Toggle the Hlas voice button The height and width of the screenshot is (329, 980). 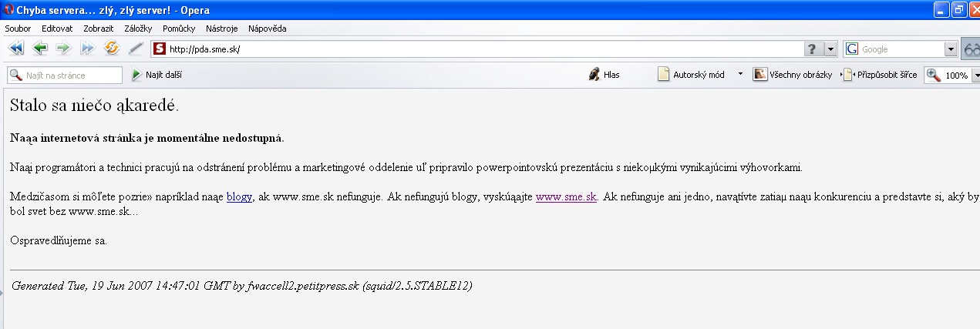[x=604, y=75]
